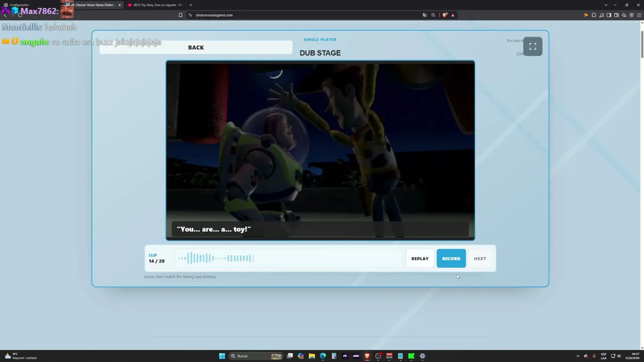
Task: Click the orange play icon in toolbar
Action: pos(586,15)
